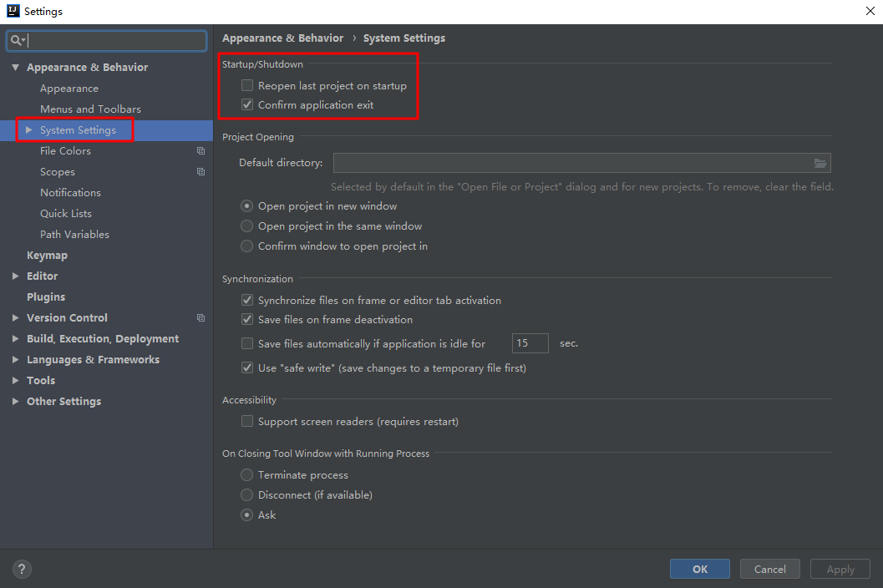Image resolution: width=883 pixels, height=588 pixels.
Task: Open Notifications settings
Action: [x=70, y=193]
